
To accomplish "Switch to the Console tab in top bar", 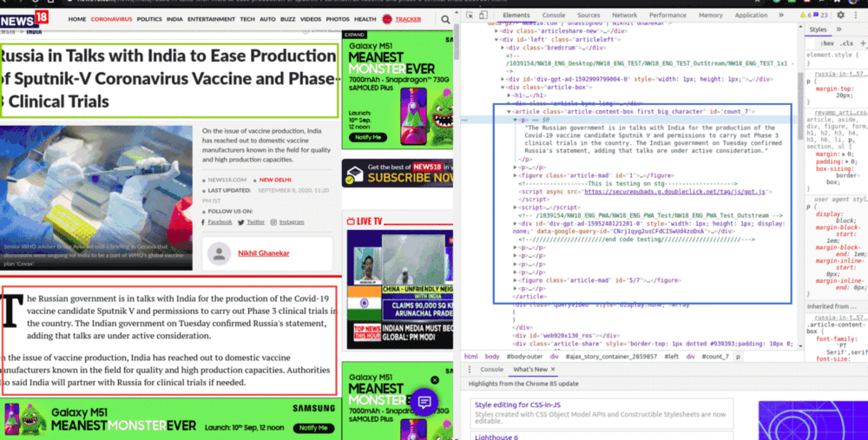I will click(x=554, y=16).
